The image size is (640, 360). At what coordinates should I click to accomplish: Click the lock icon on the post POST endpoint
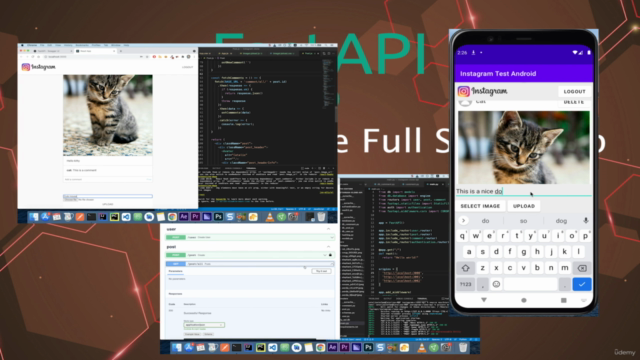[330, 255]
